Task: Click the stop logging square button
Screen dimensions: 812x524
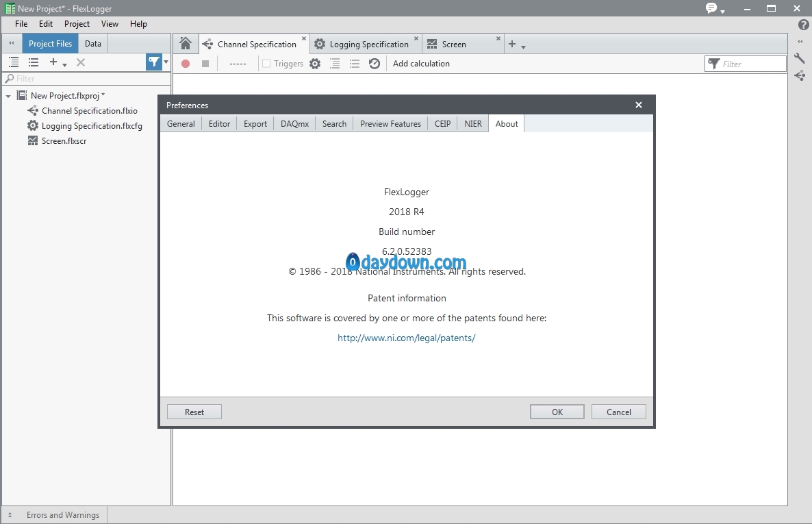Action: [205, 64]
